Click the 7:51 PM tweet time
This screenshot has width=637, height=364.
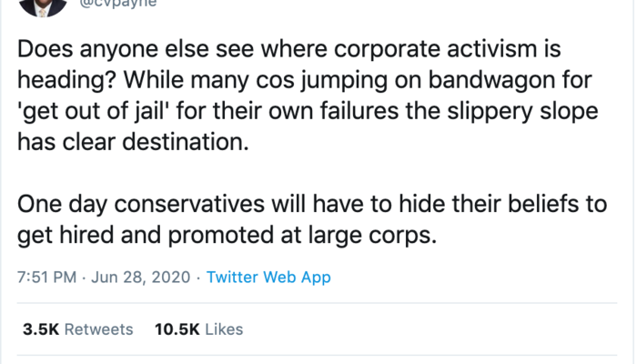pos(45,278)
